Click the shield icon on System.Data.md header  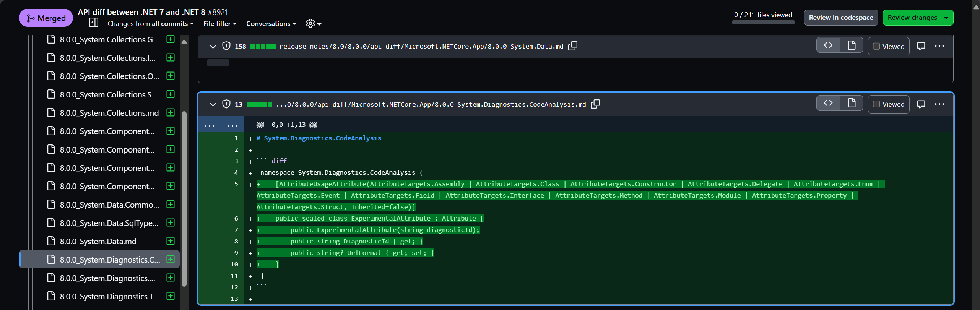click(226, 46)
